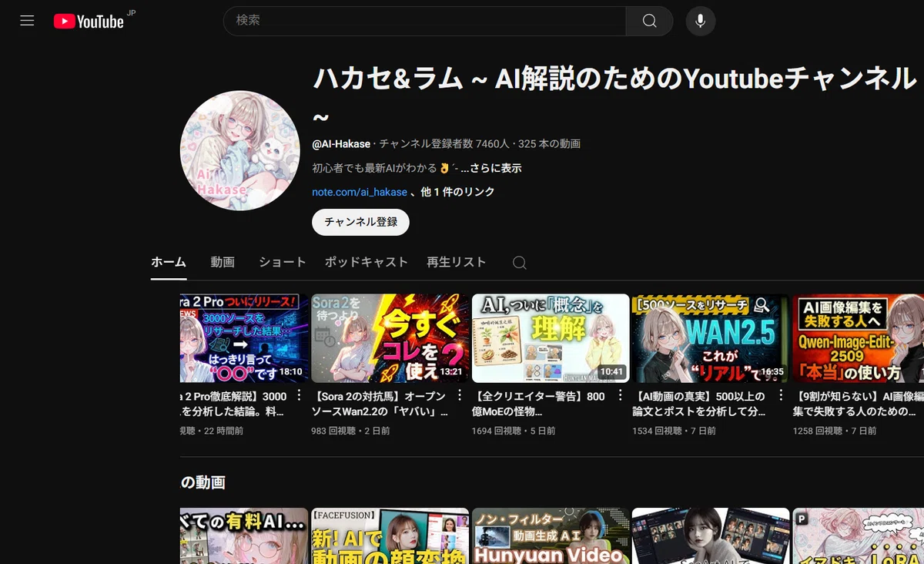924x564 pixels.
Task: Open options menu for Sora 2の対抗馬 video
Action: point(460,395)
